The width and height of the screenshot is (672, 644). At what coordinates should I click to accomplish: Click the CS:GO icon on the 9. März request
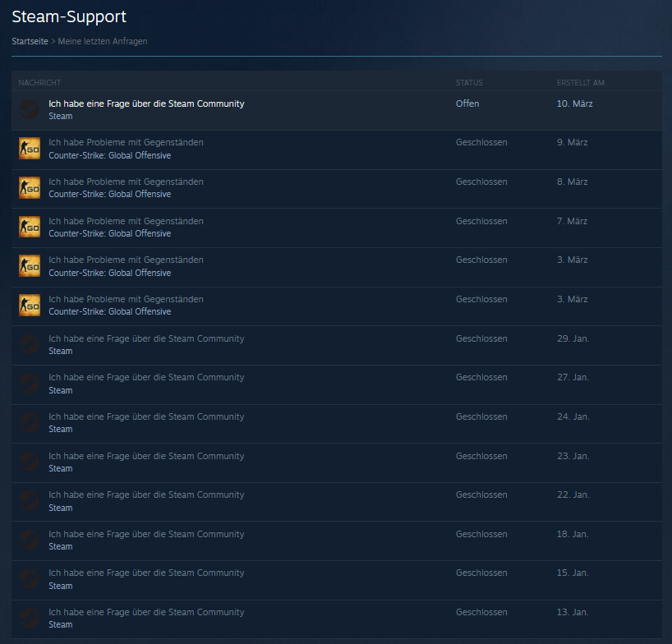coord(30,149)
